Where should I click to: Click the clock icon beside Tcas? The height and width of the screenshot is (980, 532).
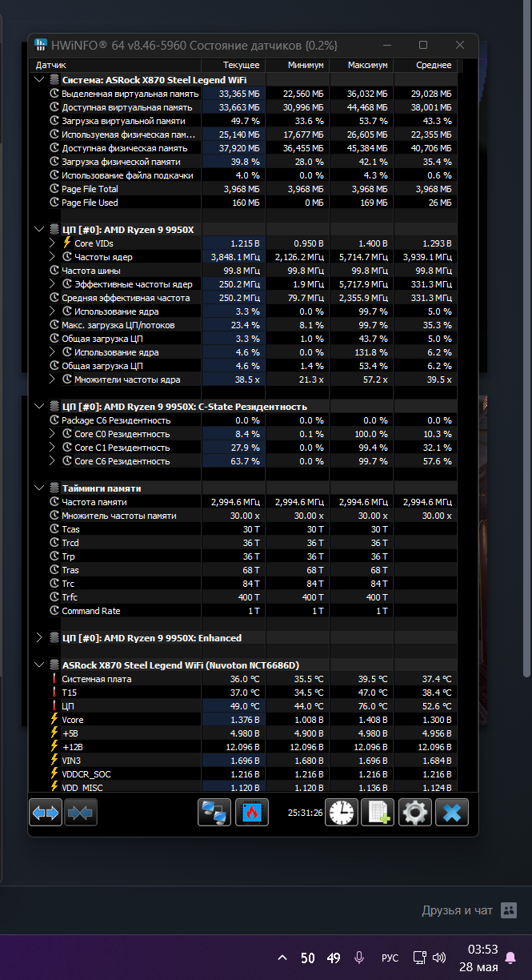pos(54,529)
